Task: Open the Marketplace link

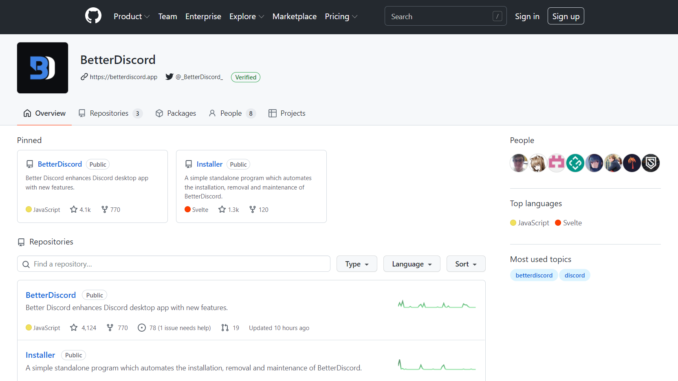Action: 294,16
